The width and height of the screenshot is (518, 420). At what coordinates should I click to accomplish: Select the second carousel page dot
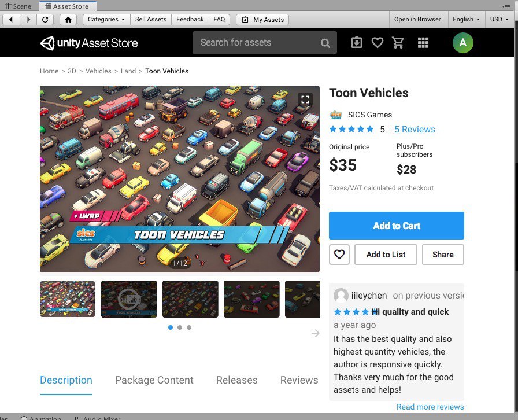click(180, 327)
